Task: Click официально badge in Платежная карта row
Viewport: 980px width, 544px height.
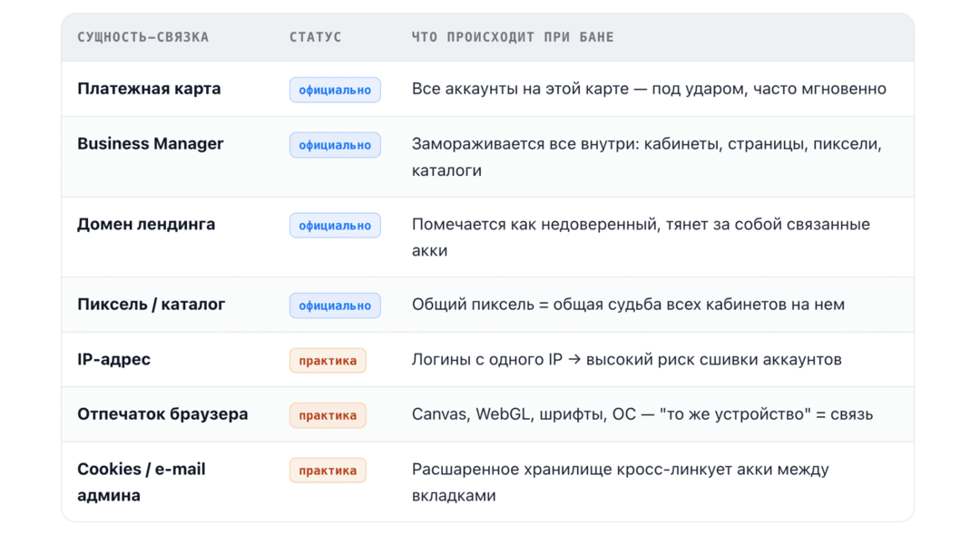Action: click(x=335, y=90)
